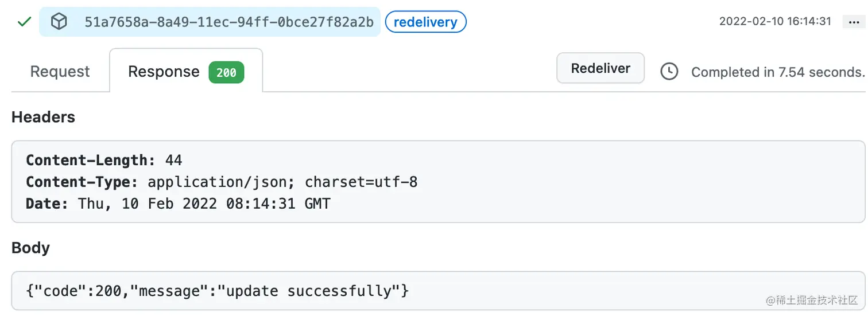The image size is (868, 316).
Task: Click the Headers section heading
Action: coord(43,117)
